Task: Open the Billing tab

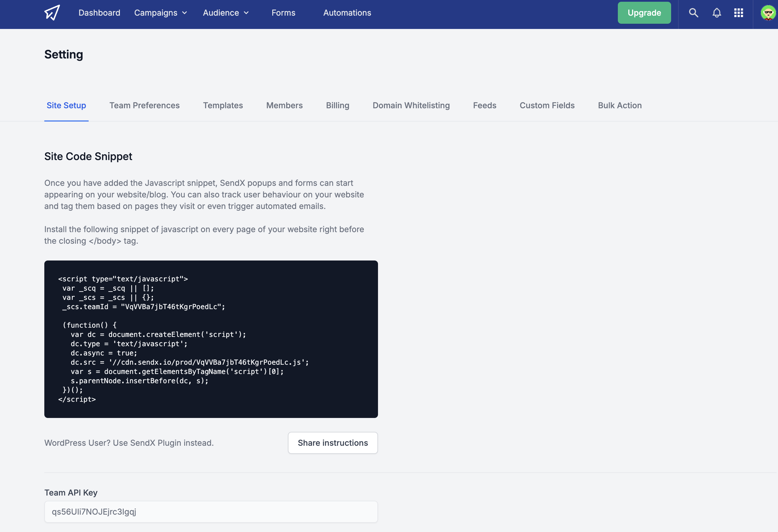Action: (x=337, y=105)
